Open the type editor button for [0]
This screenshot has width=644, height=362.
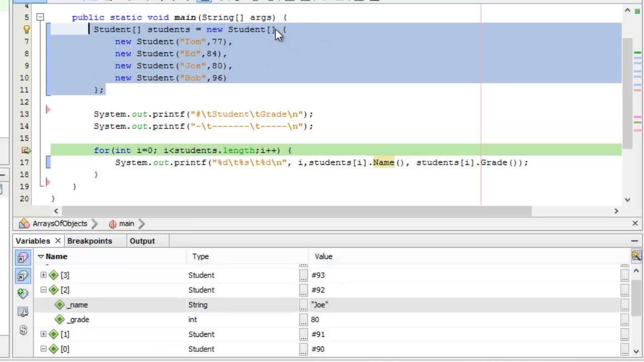click(x=303, y=349)
